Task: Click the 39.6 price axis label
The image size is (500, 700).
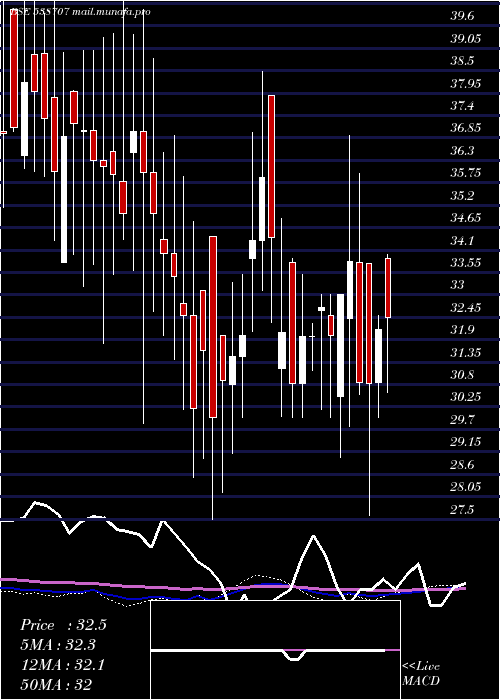Action: click(462, 16)
